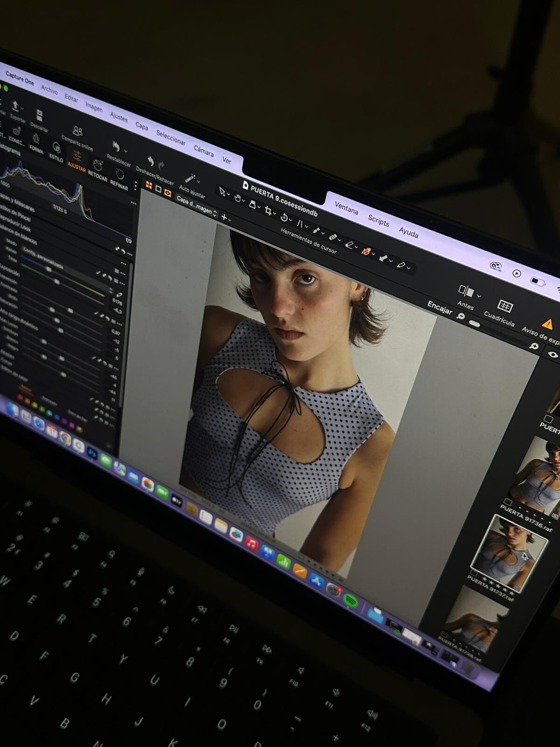Select the single-image view mode icon
The width and height of the screenshot is (560, 747).
[x=158, y=189]
